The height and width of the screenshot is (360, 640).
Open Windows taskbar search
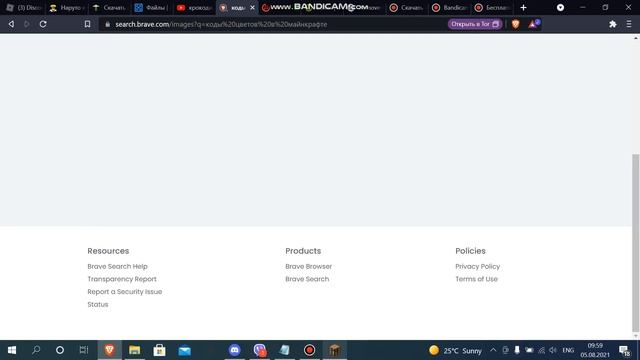click(x=36, y=350)
